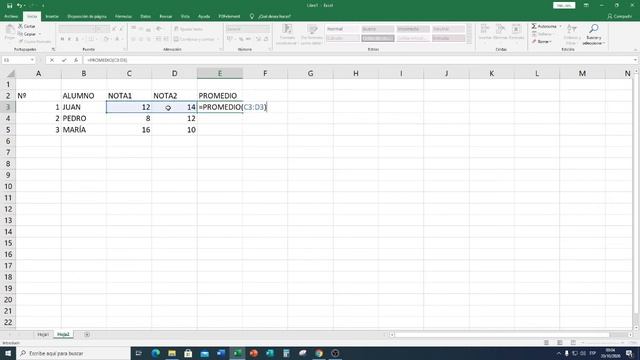Image resolution: width=640 pixels, height=360 pixels.
Task: Save the workbook from Quick Access toolbar
Action: coord(9,6)
